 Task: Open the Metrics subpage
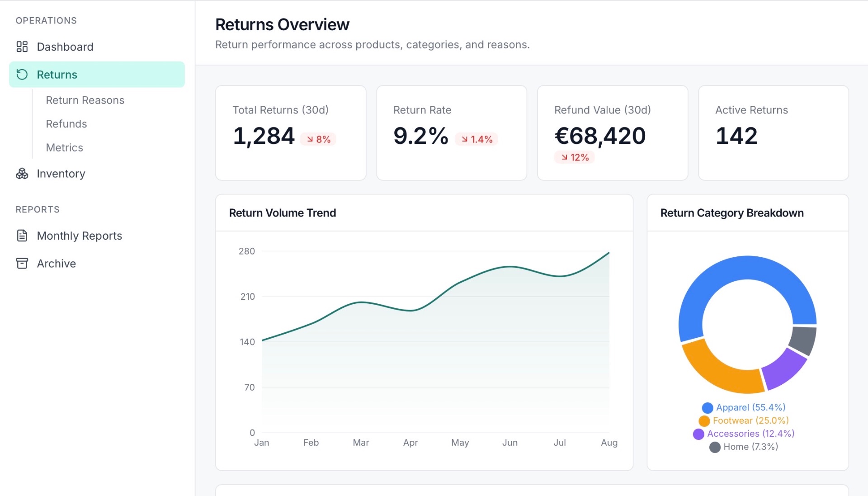64,147
